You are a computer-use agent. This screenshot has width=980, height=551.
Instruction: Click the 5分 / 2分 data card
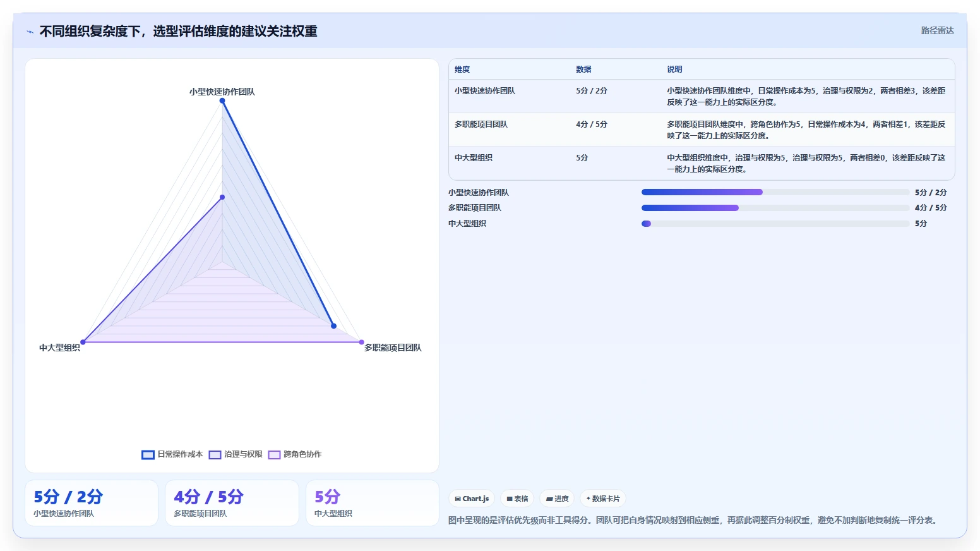click(x=92, y=503)
